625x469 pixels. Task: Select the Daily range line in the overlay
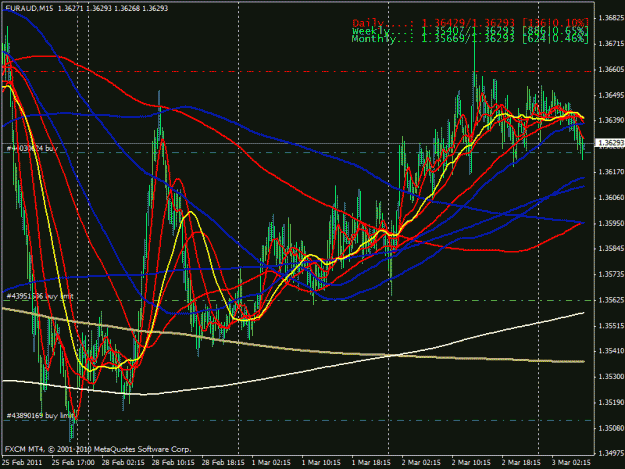click(x=470, y=23)
